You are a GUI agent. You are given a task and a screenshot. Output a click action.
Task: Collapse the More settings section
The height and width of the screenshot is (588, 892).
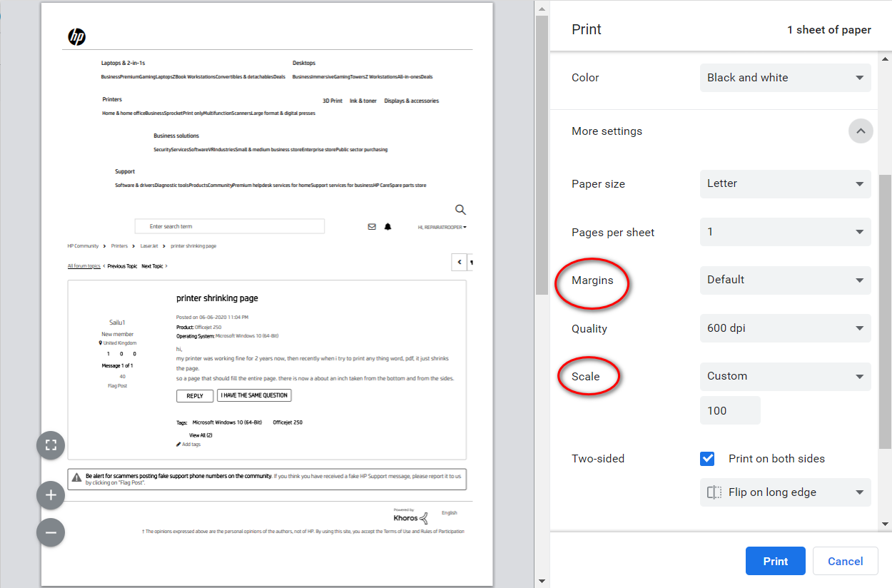861,131
